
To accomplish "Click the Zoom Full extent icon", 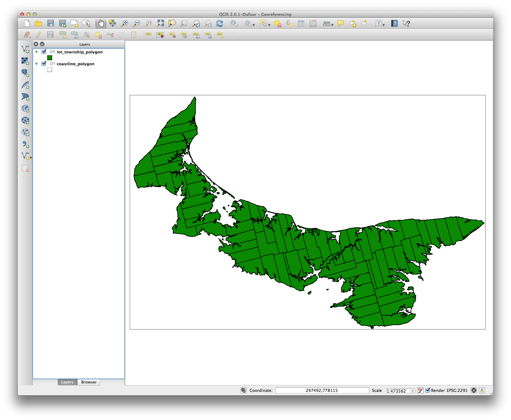I will (x=160, y=23).
